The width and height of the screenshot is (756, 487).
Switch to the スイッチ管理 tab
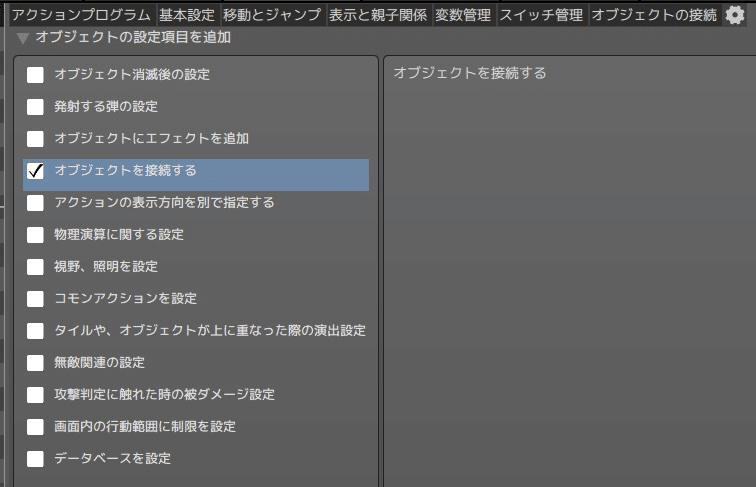click(x=541, y=15)
